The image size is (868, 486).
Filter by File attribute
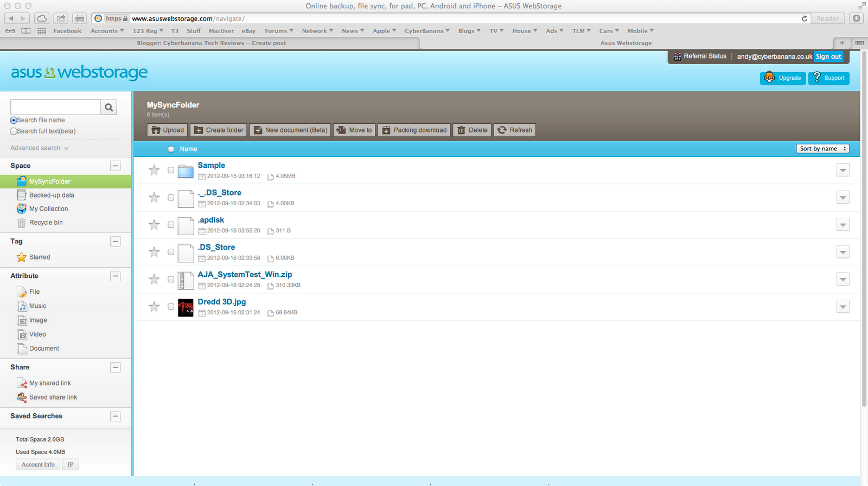[34, 292]
